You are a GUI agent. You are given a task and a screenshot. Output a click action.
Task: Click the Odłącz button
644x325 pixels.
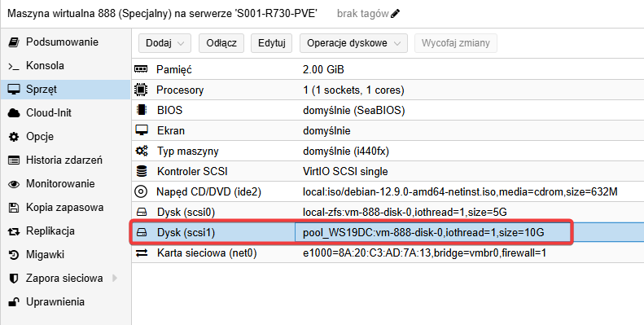point(221,43)
